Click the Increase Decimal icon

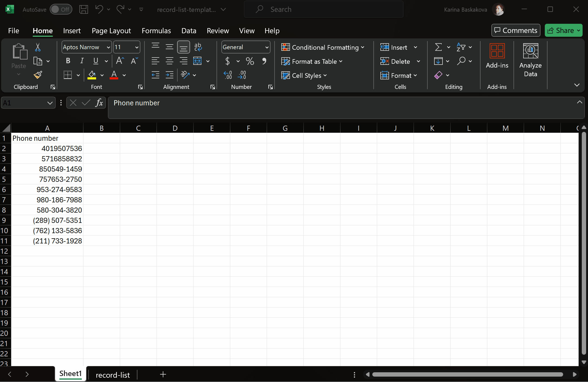(x=228, y=75)
